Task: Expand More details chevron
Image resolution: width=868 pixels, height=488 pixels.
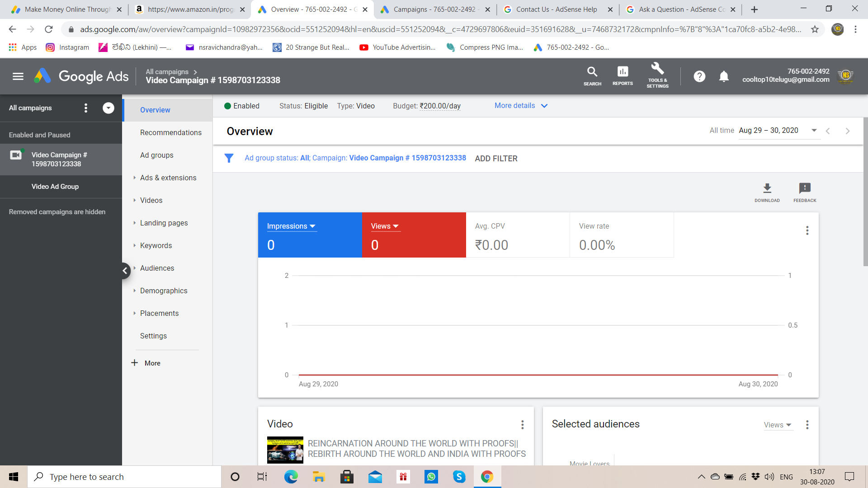Action: [544, 106]
